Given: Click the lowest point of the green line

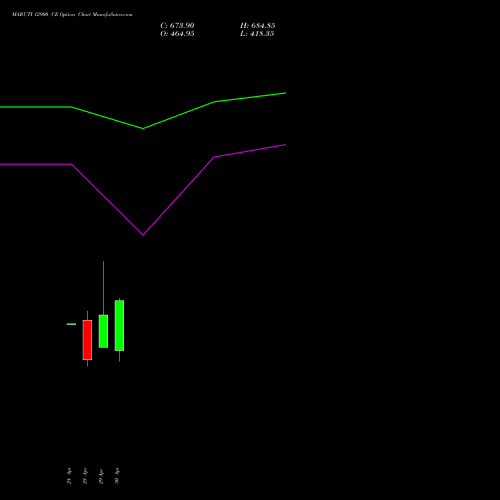Looking at the screenshot, I should pos(143,128).
